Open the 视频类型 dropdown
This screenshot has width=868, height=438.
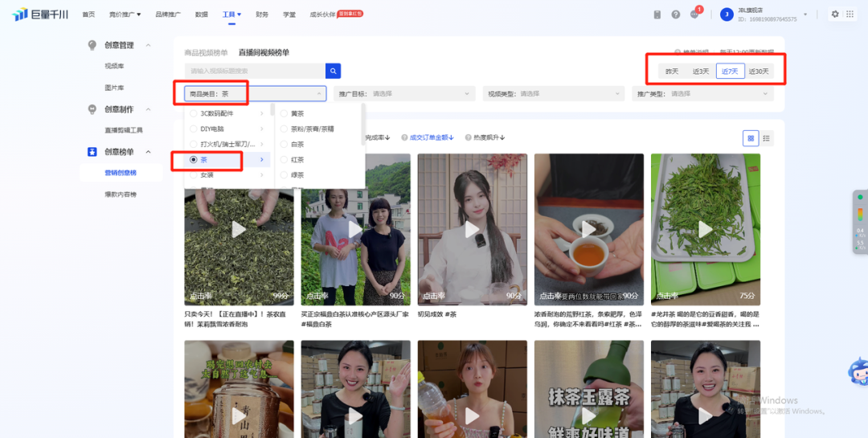click(x=554, y=94)
